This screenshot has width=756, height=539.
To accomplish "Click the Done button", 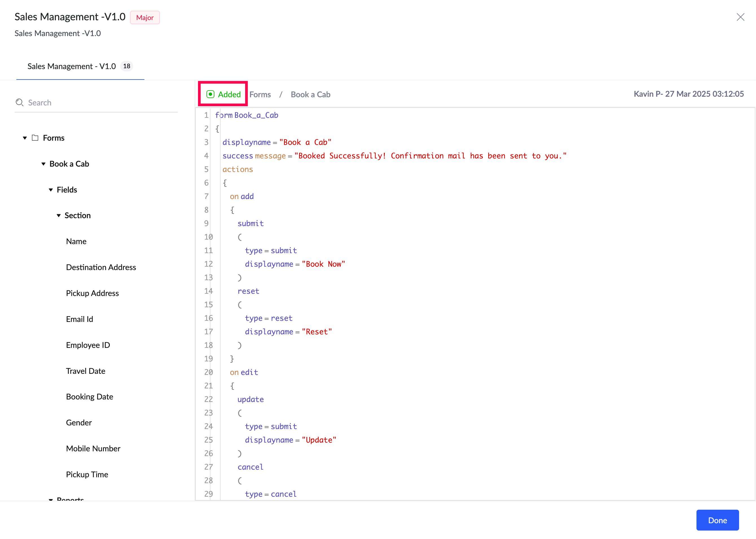I will (717, 520).
